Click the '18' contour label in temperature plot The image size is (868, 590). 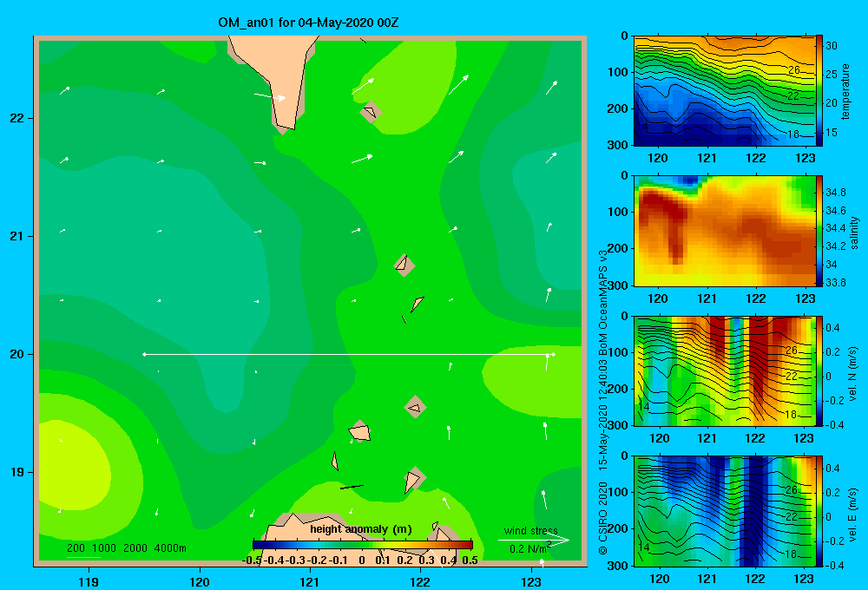(792, 134)
